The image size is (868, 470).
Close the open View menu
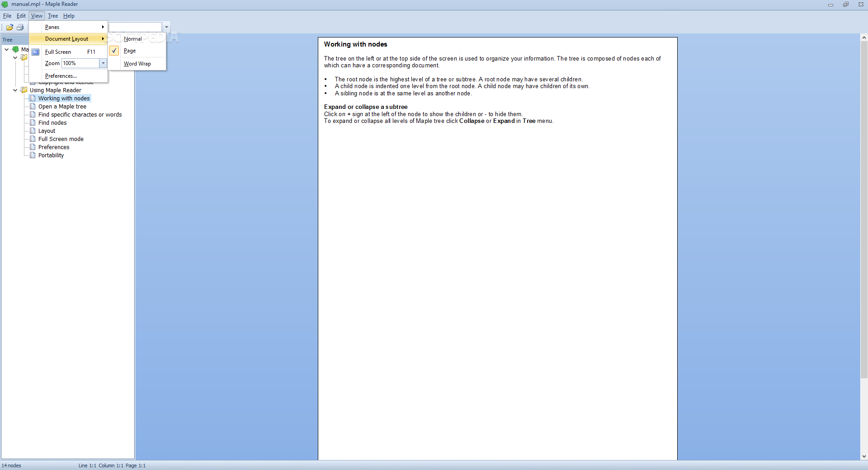coord(37,16)
